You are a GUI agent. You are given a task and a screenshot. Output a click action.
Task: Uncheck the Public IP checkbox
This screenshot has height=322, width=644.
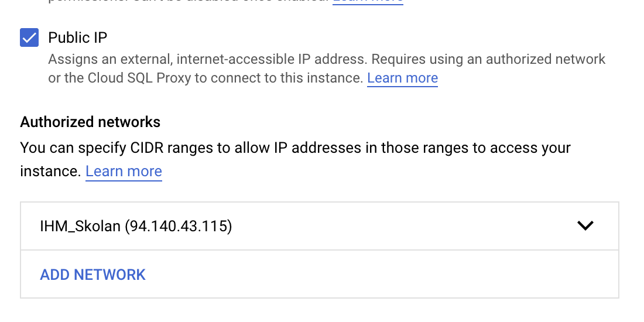(29, 38)
